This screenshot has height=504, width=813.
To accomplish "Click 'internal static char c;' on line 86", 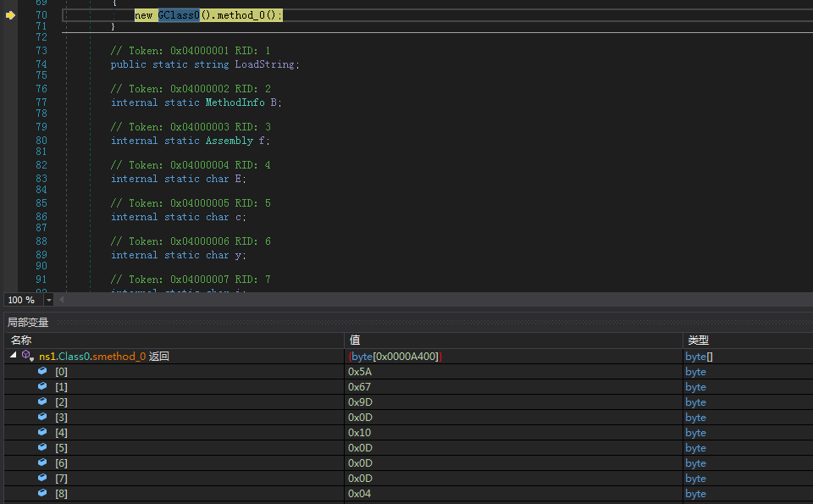I will tap(179, 217).
